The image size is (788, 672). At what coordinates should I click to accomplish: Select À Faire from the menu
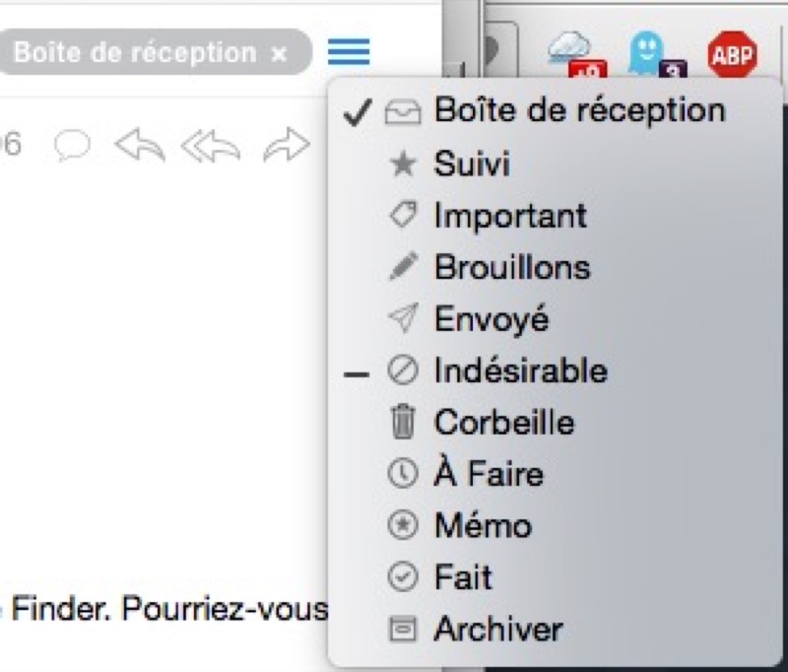tap(488, 474)
